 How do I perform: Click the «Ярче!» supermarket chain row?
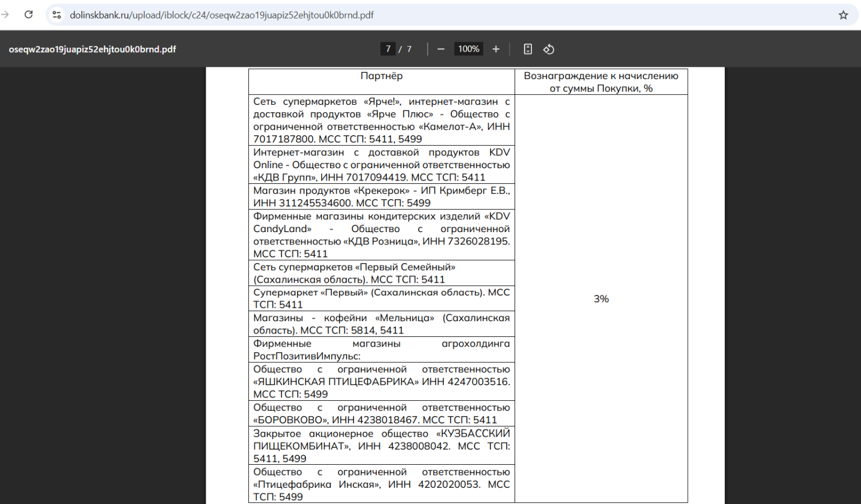[x=381, y=120]
